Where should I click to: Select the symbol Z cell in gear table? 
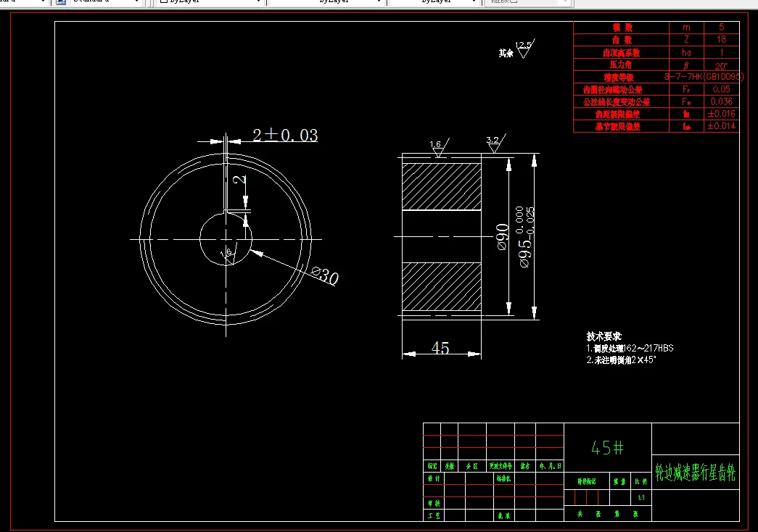coord(686,40)
